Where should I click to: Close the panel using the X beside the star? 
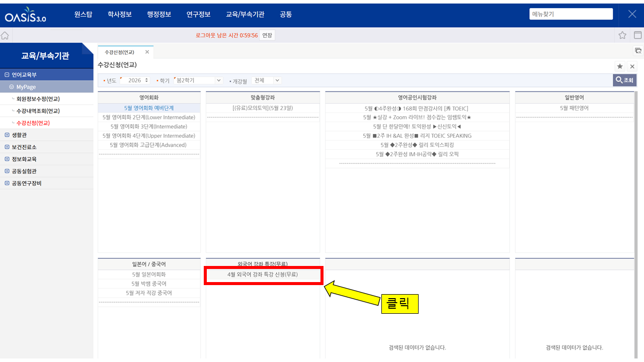pos(632,66)
